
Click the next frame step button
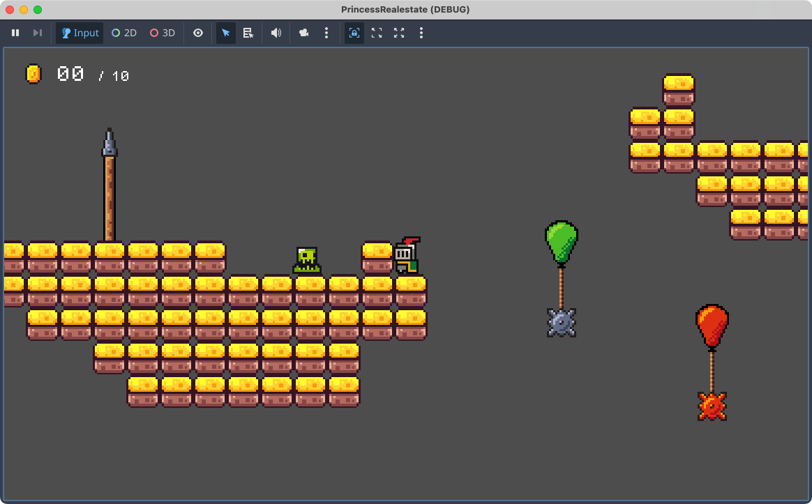coord(38,33)
